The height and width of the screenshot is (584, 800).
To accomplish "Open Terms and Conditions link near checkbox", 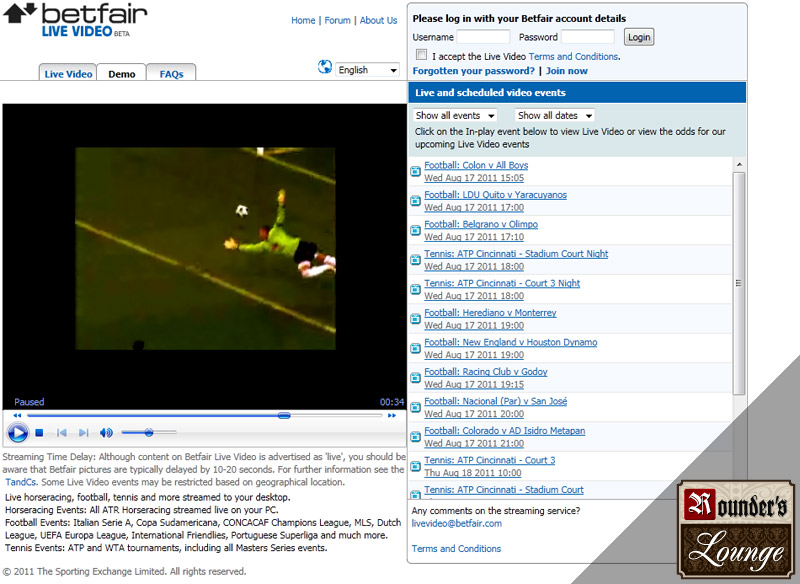I will [573, 57].
